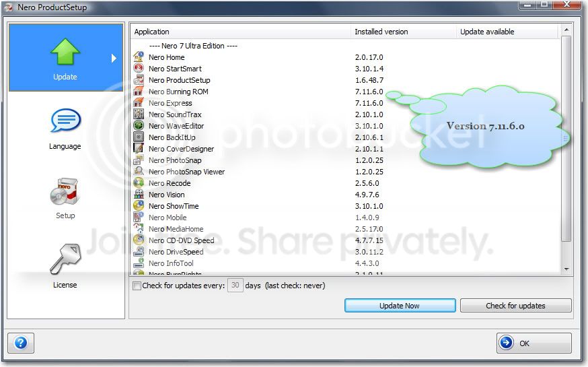Click the Nero Mobile icon
Screen dimensions: 588x367
[x=139, y=218]
